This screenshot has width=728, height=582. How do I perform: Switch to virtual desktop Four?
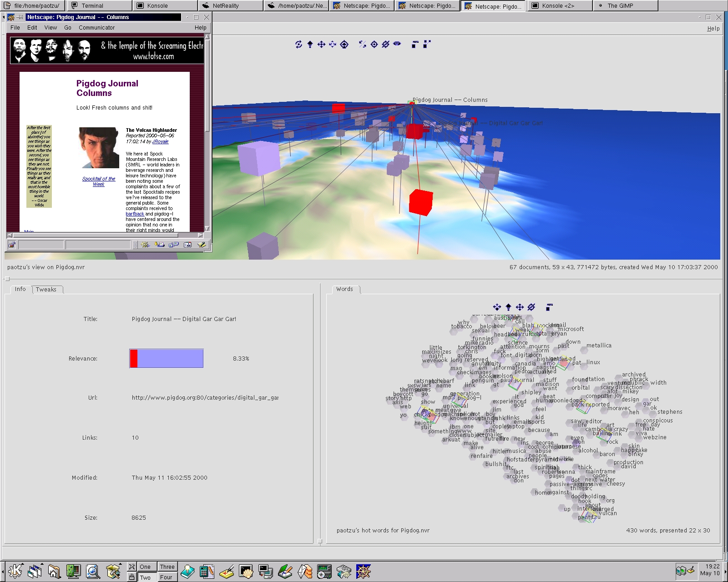click(167, 577)
